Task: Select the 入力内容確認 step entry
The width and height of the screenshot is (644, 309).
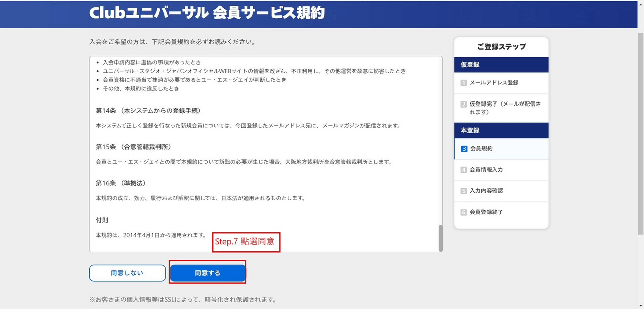Action: click(x=501, y=191)
